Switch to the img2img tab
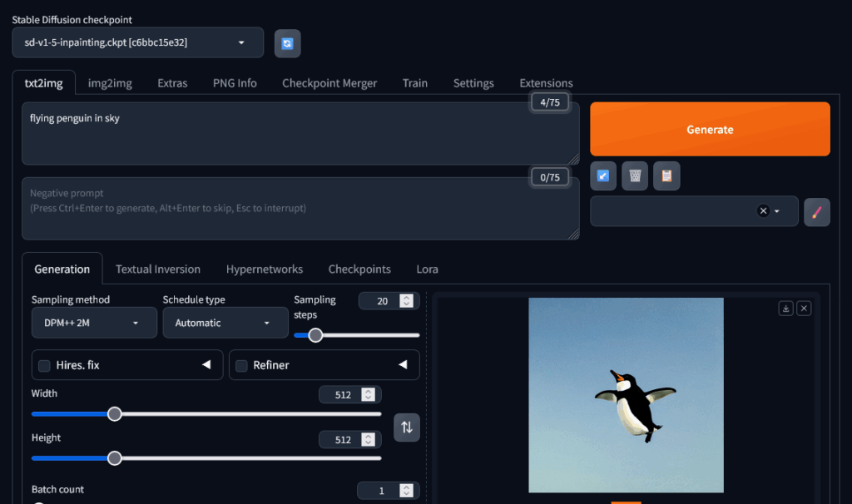The width and height of the screenshot is (852, 504). 110,83
